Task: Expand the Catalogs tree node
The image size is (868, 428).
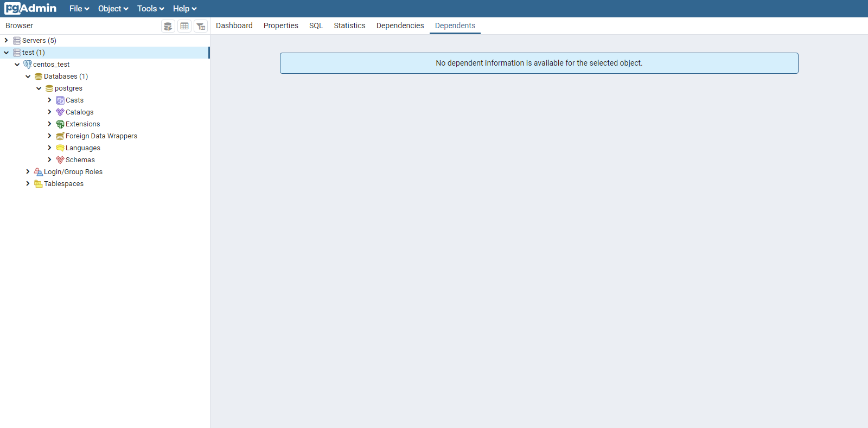Action: point(50,112)
